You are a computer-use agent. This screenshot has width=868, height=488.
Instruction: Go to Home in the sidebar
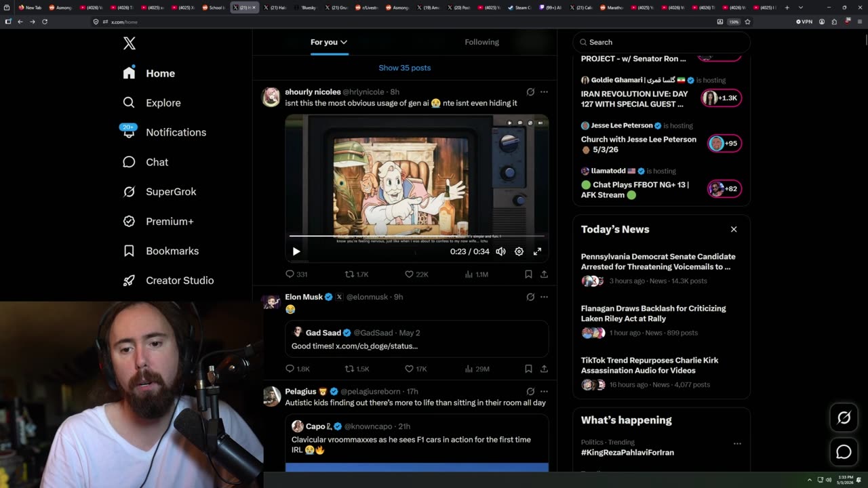coord(149,73)
